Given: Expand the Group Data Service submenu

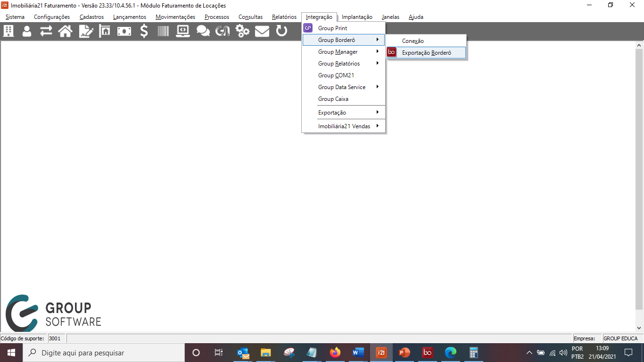Looking at the screenshot, I should (344, 87).
